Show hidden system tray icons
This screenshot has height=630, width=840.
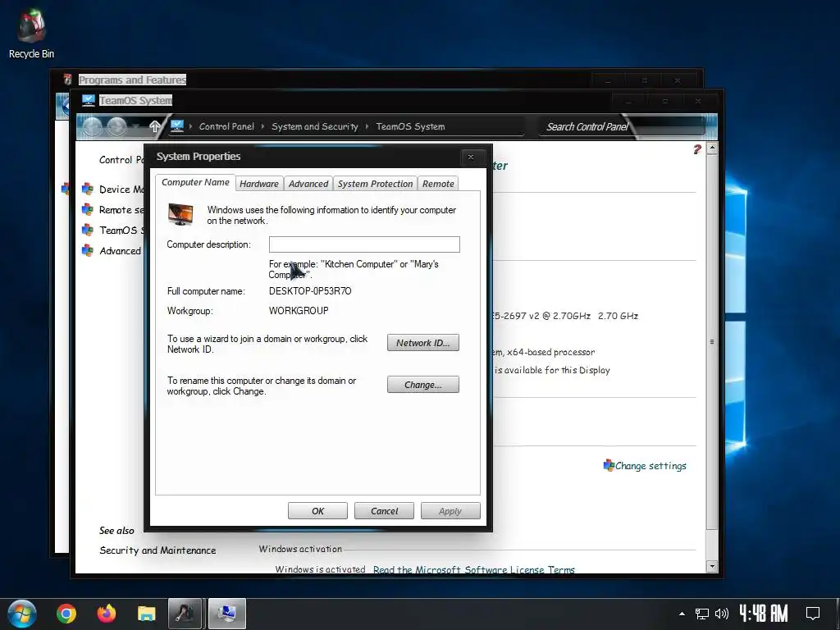(682, 614)
